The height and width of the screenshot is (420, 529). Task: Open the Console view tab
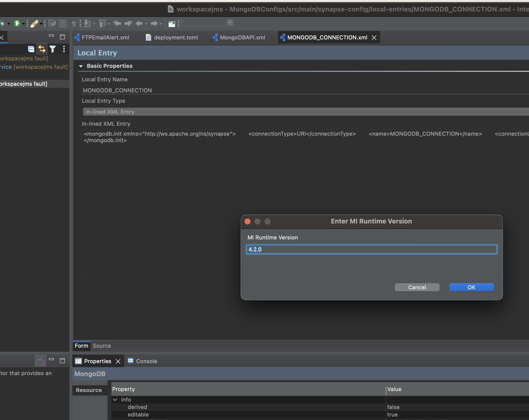pyautogui.click(x=142, y=361)
